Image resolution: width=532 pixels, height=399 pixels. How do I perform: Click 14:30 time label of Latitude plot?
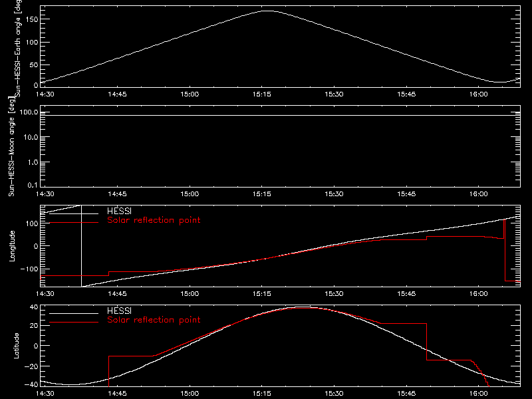click(x=45, y=394)
